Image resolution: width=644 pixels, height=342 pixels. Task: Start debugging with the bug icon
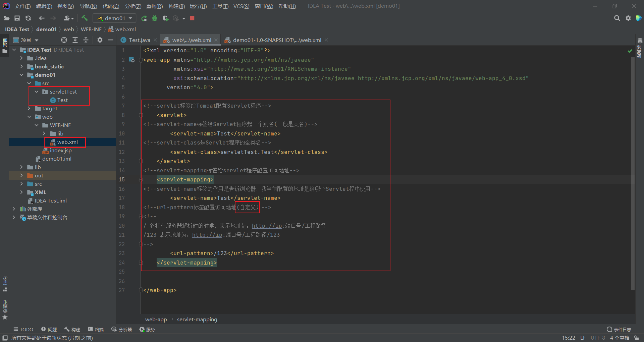(x=155, y=18)
